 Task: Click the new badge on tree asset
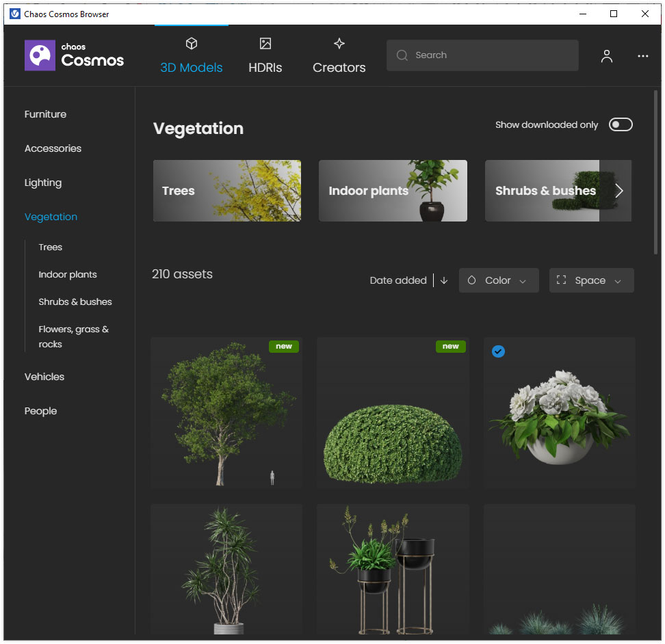(x=284, y=346)
